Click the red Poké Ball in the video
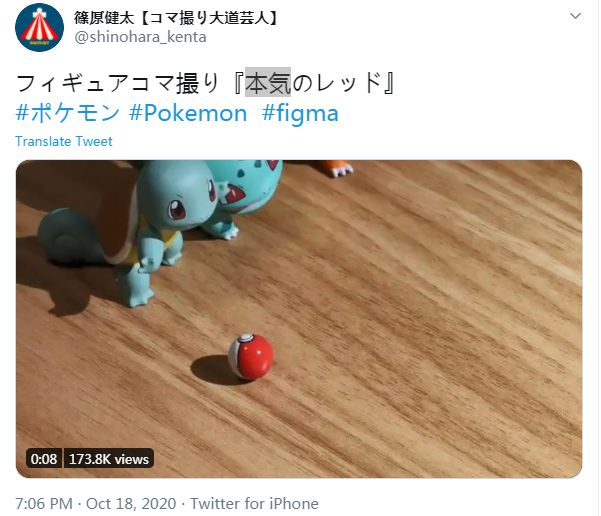The image size is (601, 516). pos(251,357)
